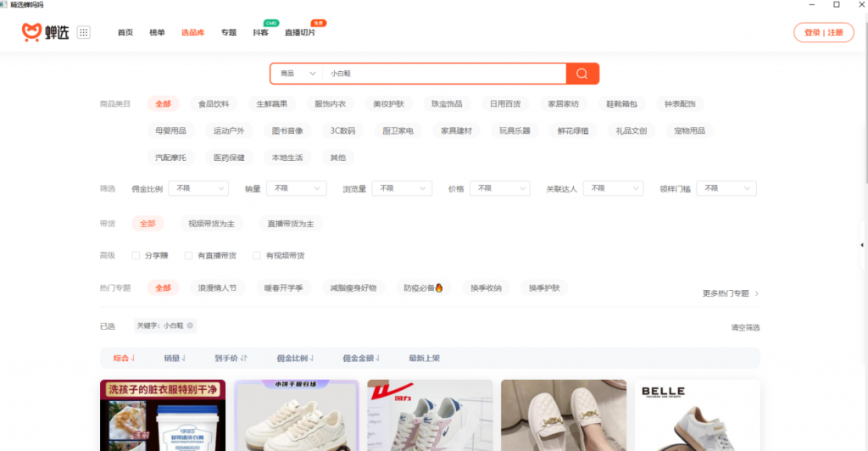Image resolution: width=868 pixels, height=451 pixels.
Task: Open the BELLE shoe product thumbnail
Action: pyautogui.click(x=698, y=415)
